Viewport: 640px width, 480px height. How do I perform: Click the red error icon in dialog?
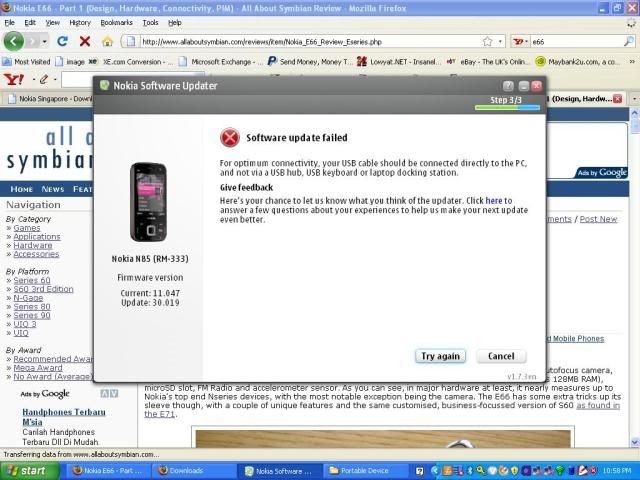(230, 137)
